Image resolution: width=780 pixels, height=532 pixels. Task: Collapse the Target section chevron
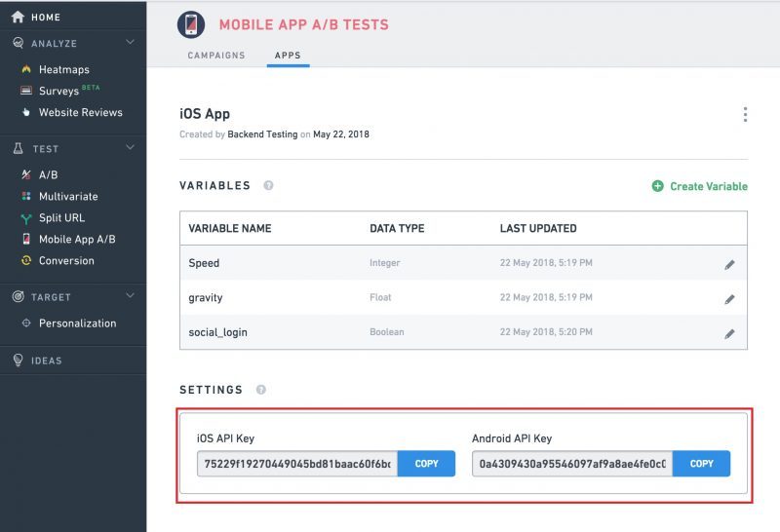(x=130, y=295)
